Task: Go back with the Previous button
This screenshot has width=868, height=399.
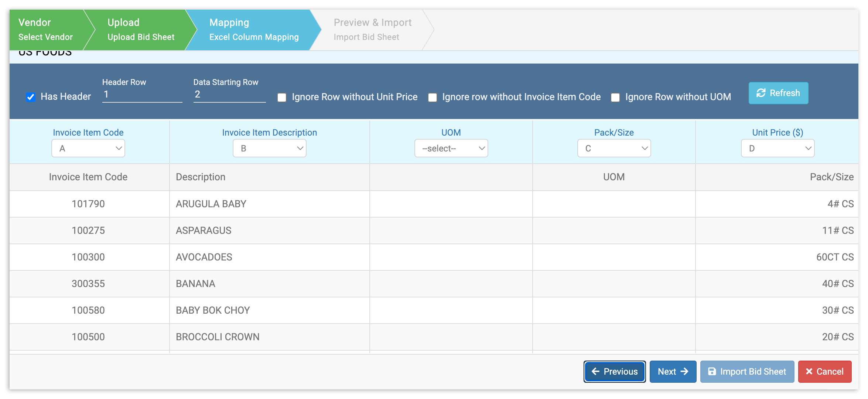Action: (614, 371)
